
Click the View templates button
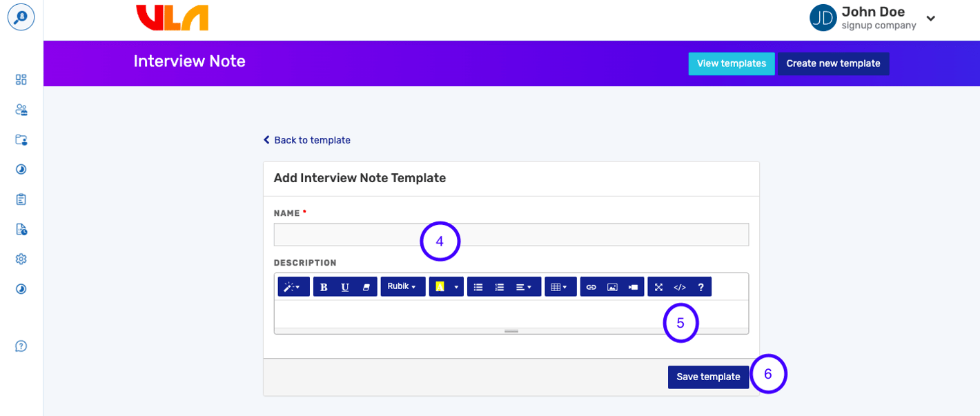(732, 63)
